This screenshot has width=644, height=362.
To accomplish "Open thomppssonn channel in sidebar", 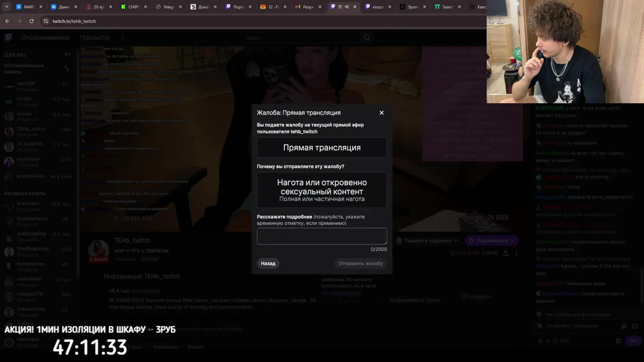I will [38, 221].
